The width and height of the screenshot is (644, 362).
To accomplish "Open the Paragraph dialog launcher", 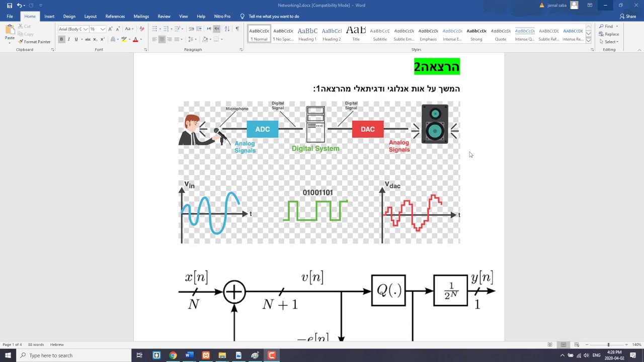I will click(241, 50).
